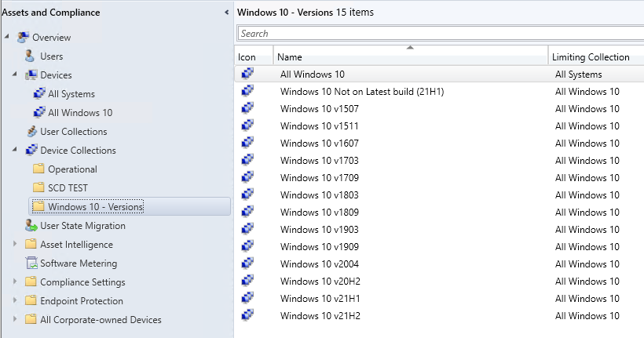Click the User Collections icon
The width and height of the screenshot is (644, 338).
(31, 131)
